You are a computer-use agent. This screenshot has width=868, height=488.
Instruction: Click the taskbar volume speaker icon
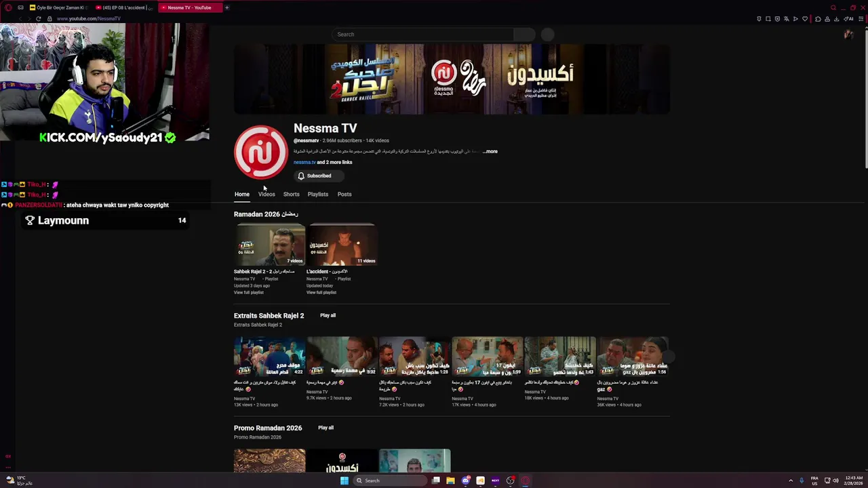[x=835, y=481]
